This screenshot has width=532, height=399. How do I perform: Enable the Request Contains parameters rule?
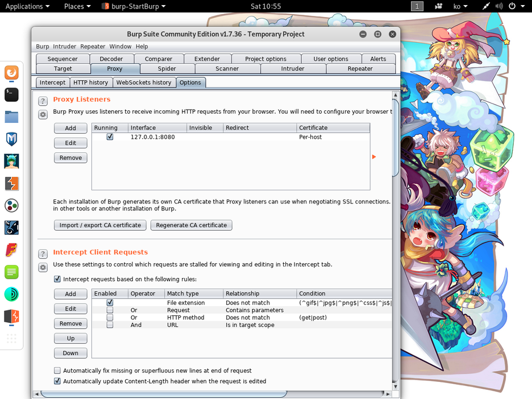point(110,310)
